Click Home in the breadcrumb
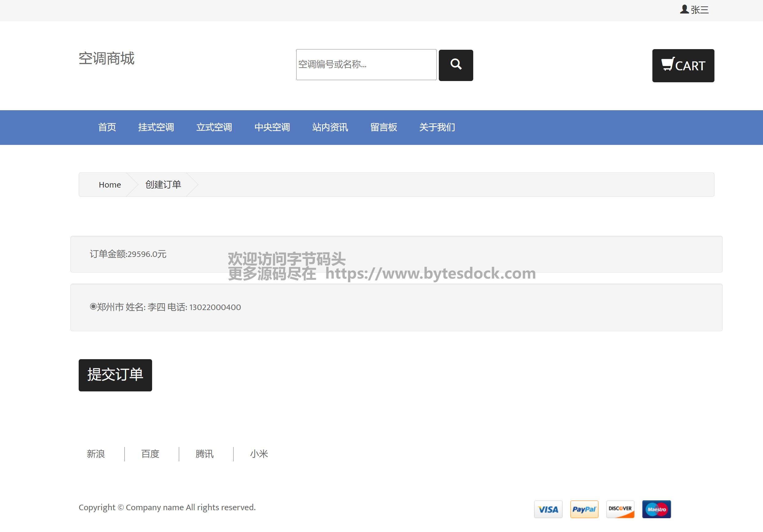763x532 pixels. click(x=110, y=184)
